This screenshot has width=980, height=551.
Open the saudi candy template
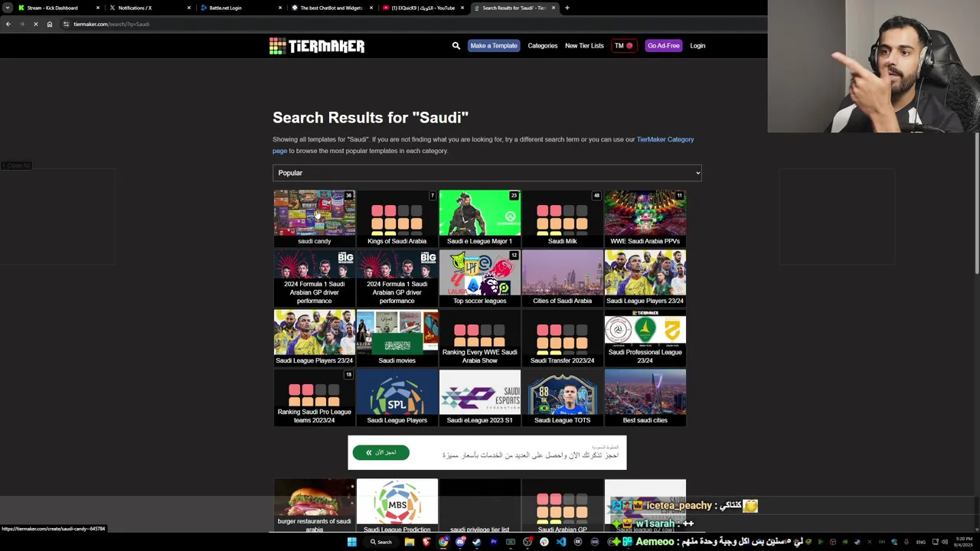point(314,218)
